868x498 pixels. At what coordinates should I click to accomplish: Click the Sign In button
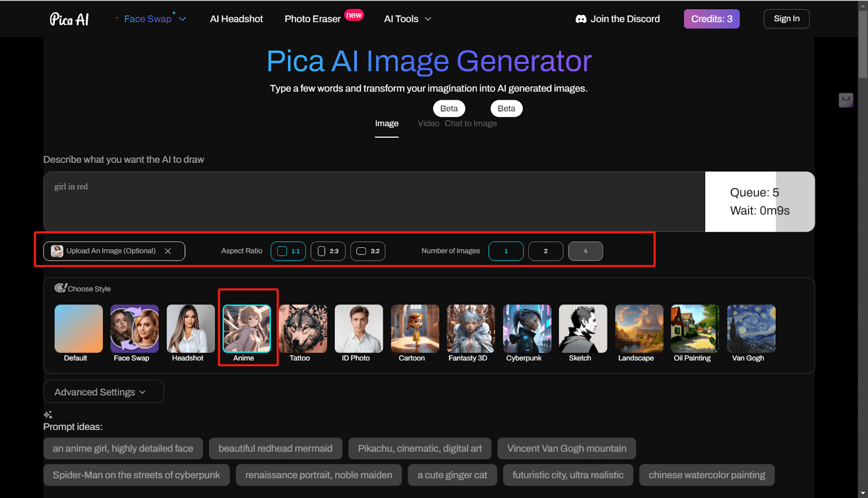pos(787,19)
